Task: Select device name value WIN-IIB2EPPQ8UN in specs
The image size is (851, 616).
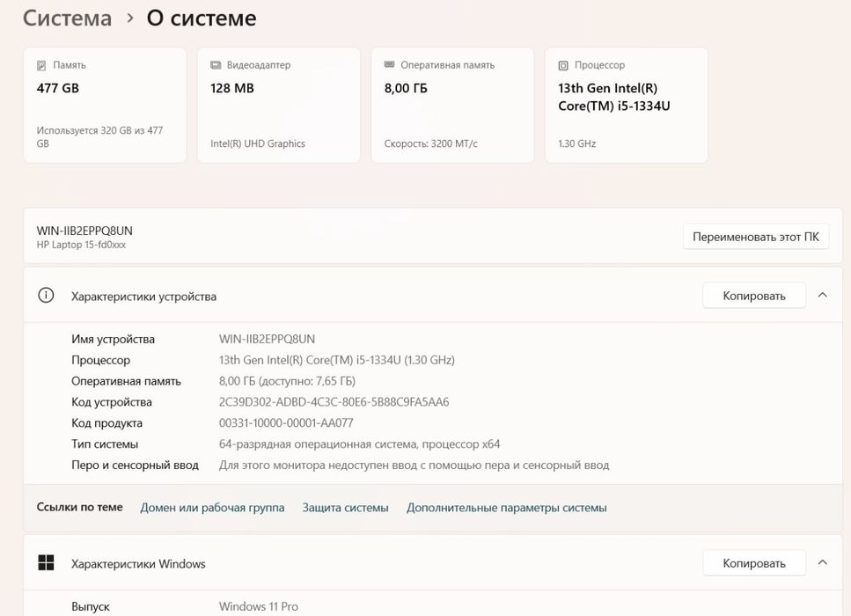Action: [267, 339]
